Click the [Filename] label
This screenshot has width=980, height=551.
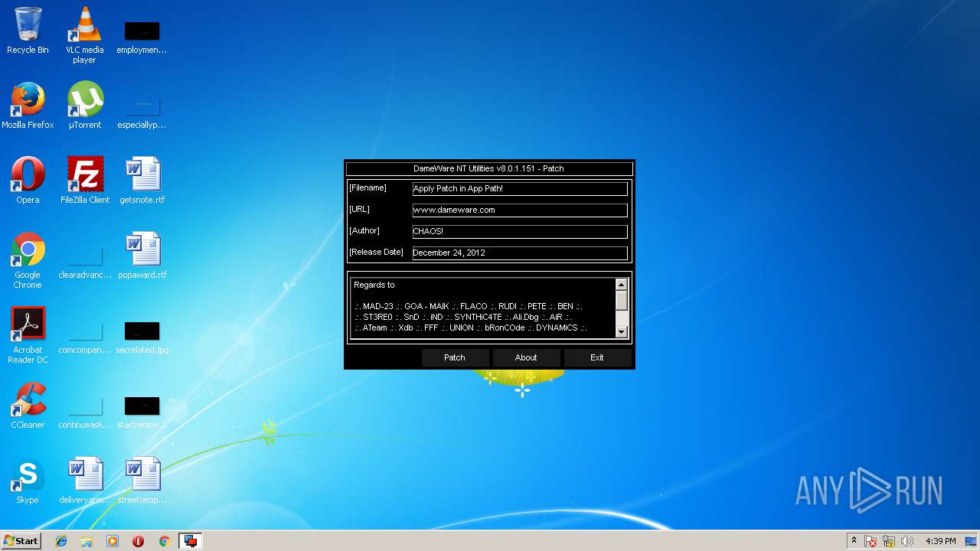[x=367, y=187]
